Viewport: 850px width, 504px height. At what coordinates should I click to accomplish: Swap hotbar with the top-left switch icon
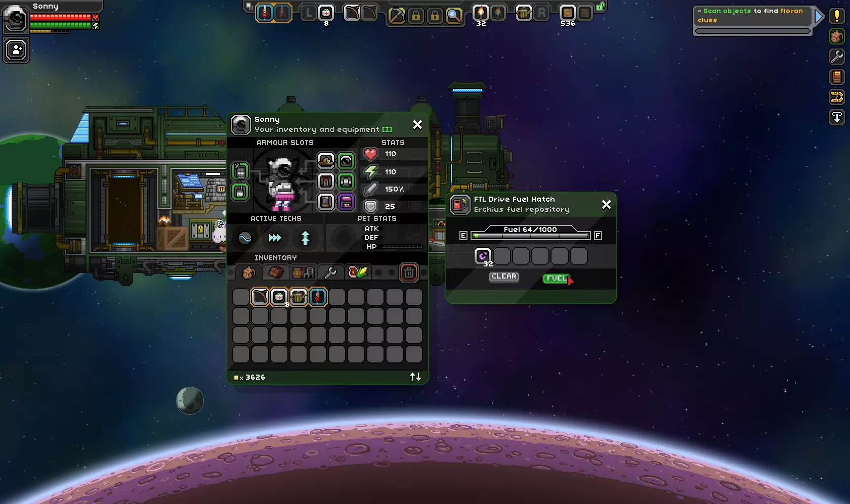click(x=249, y=6)
